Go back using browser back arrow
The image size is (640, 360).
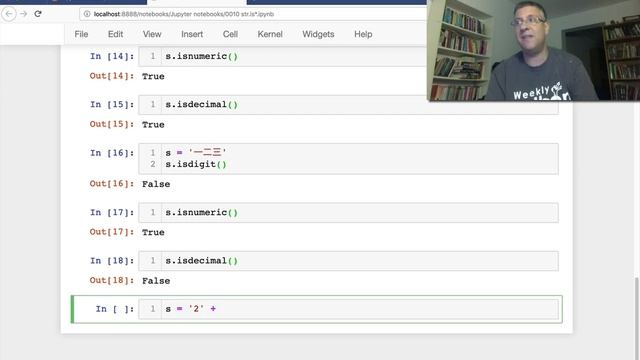tap(9, 14)
